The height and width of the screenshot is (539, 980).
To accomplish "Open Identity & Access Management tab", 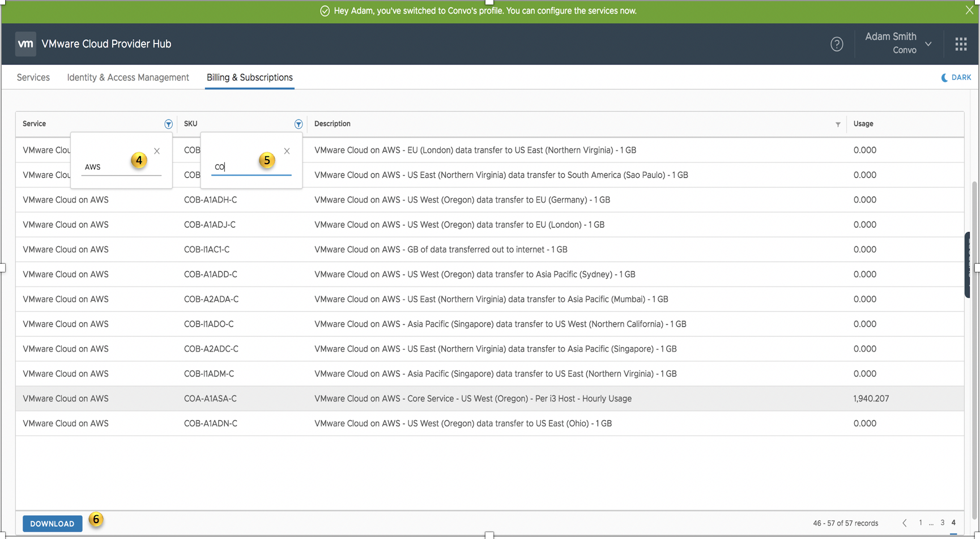I will point(128,78).
